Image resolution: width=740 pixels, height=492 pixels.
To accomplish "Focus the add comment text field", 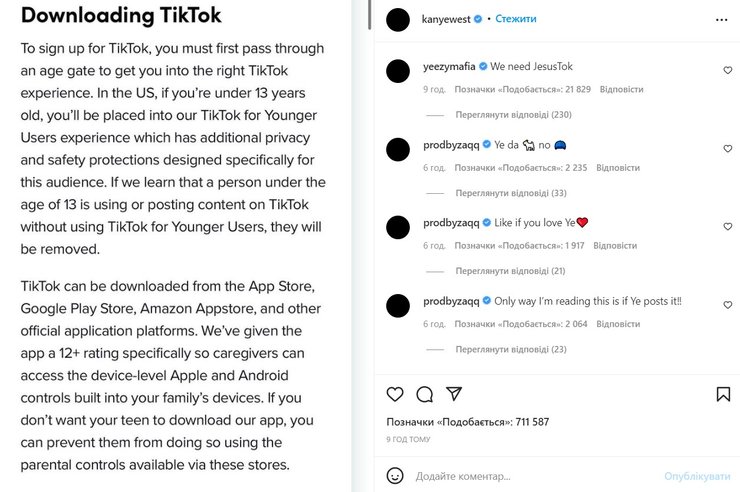I will pos(530,476).
